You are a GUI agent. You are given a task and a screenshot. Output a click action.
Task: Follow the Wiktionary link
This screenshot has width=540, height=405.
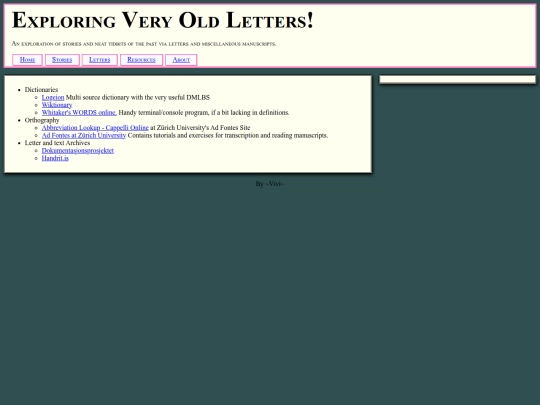pos(57,105)
